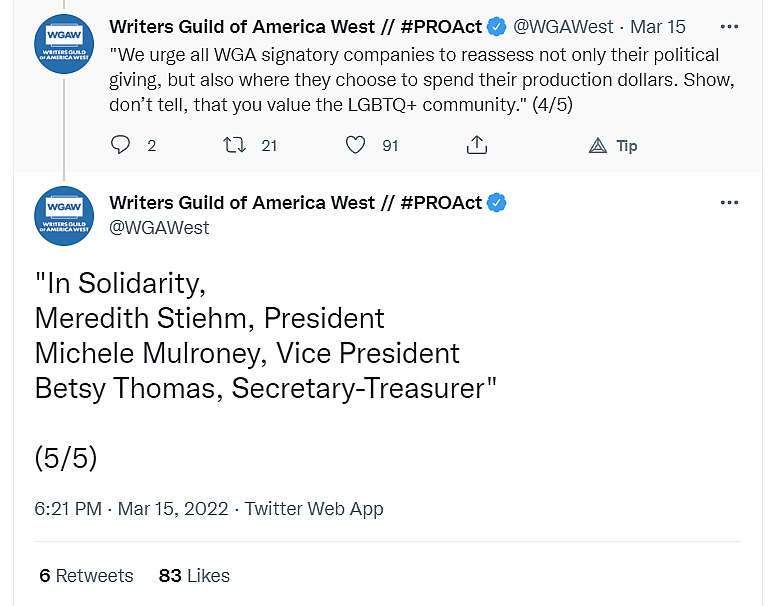The height and width of the screenshot is (606, 771).
Task: Open the display name link on the (4/5) tweet
Action: [x=295, y=27]
